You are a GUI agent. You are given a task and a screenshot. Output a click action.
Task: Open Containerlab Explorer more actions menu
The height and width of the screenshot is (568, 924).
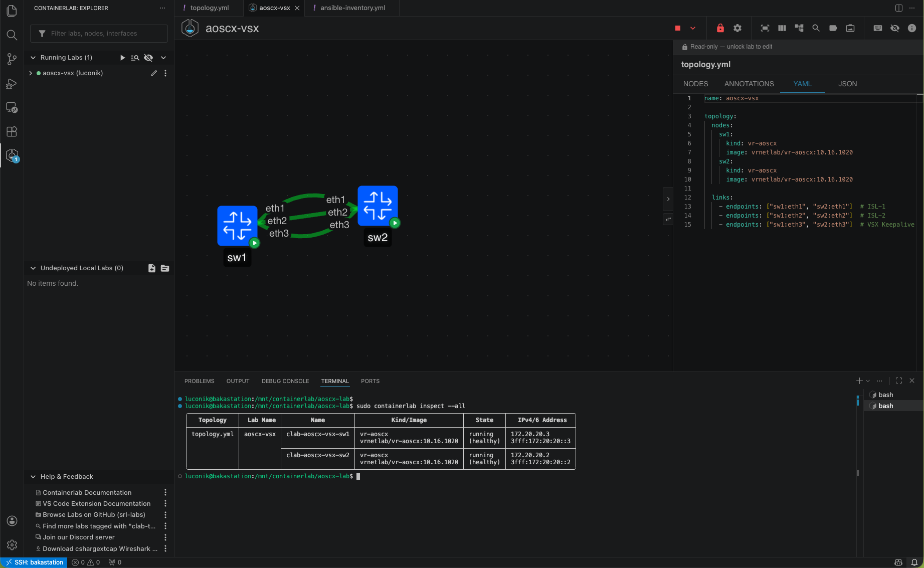pyautogui.click(x=162, y=8)
